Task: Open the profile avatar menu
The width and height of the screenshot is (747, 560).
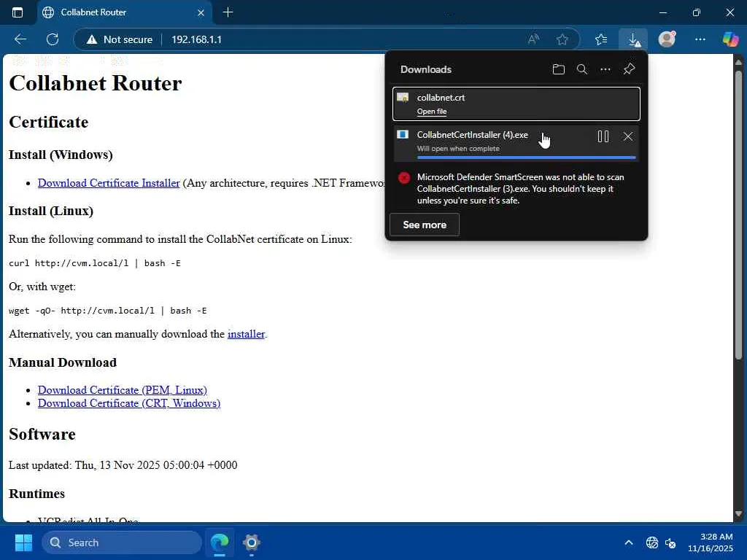Action: click(667, 39)
